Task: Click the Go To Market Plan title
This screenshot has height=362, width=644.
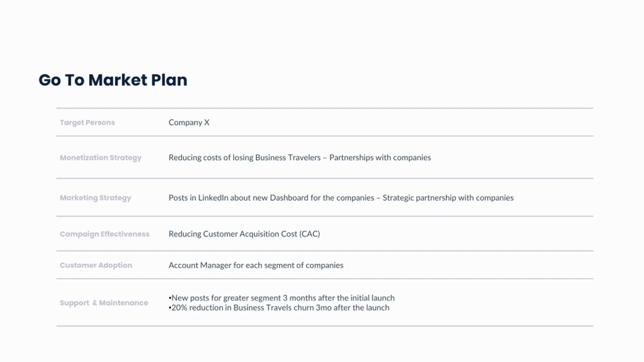Action: (x=113, y=80)
